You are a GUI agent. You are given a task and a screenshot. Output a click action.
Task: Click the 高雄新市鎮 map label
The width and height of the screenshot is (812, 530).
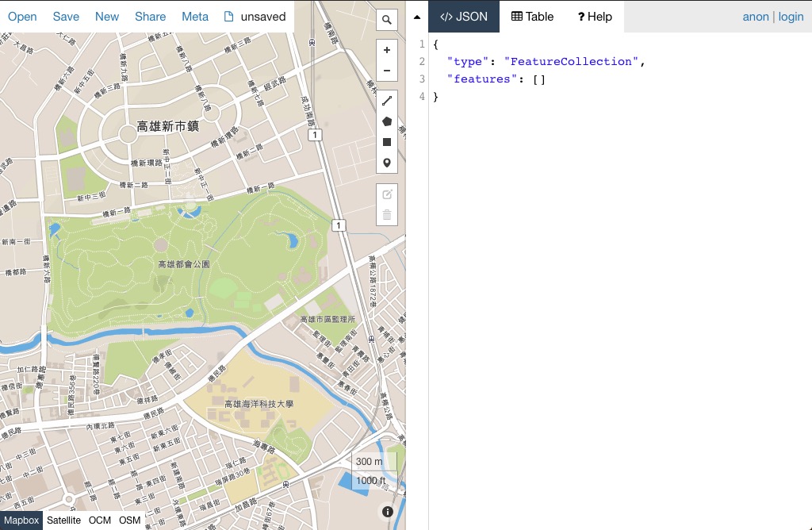(x=168, y=126)
